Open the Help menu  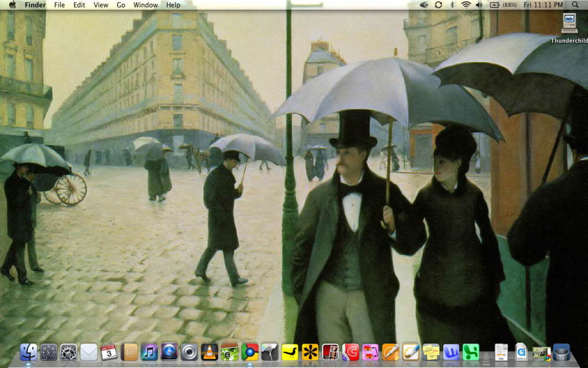[173, 5]
